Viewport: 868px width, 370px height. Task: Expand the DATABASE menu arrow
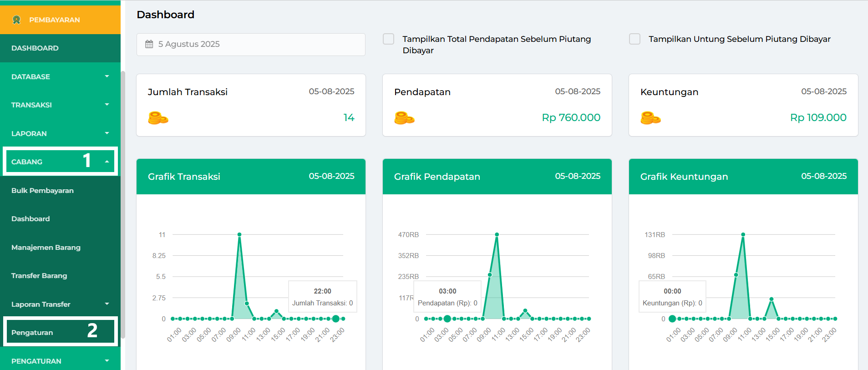[x=107, y=76]
